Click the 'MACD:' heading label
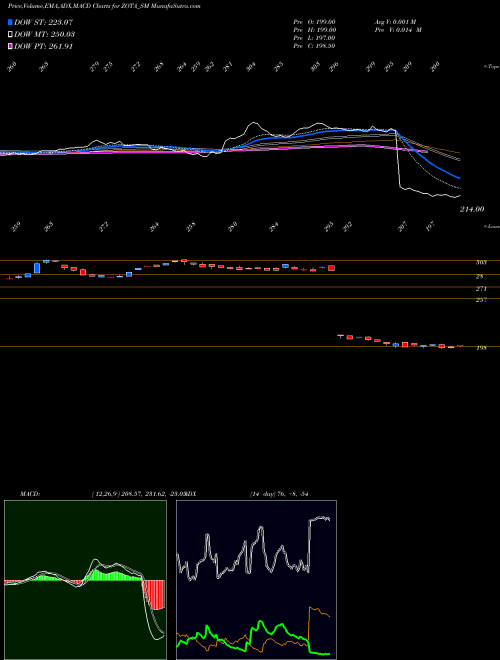 29,494
